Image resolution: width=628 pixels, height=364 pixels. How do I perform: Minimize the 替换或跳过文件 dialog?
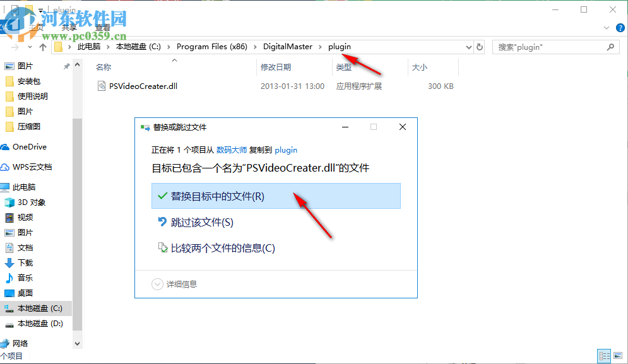tap(345, 127)
